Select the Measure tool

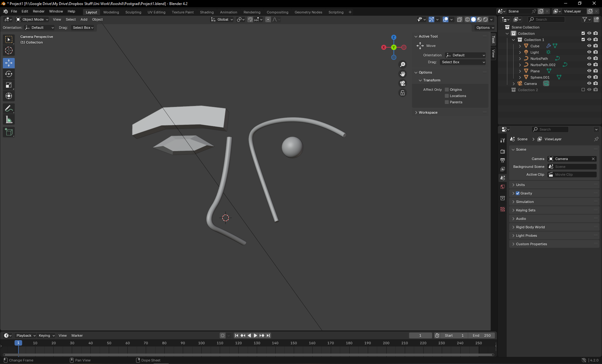(9, 120)
